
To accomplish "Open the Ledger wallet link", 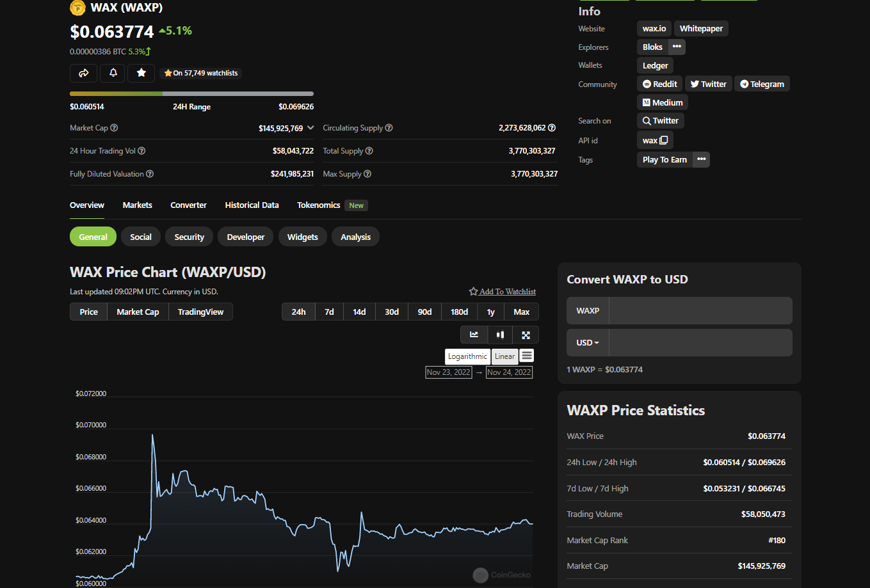I will (x=655, y=65).
